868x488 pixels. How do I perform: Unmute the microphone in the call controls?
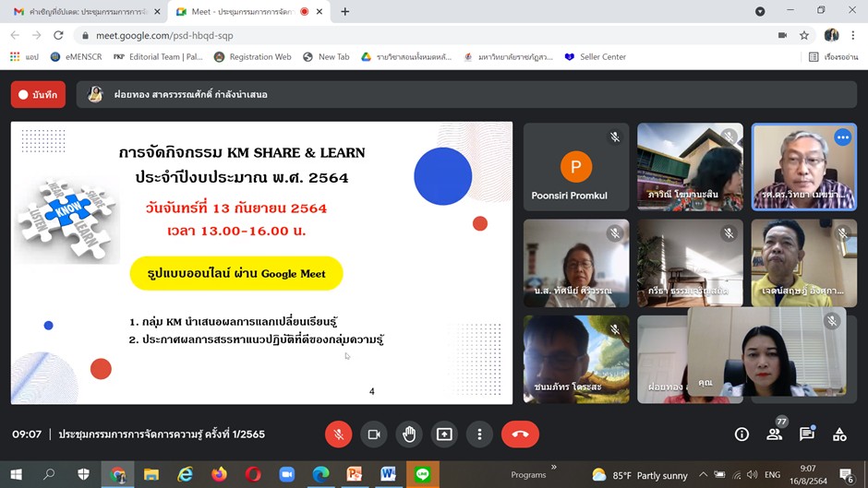coord(339,434)
